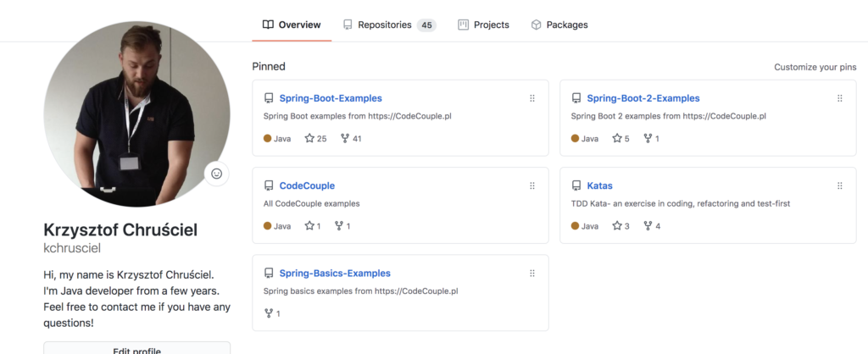Open Katas repository
Screen dimensions: 868x354
[599, 185]
